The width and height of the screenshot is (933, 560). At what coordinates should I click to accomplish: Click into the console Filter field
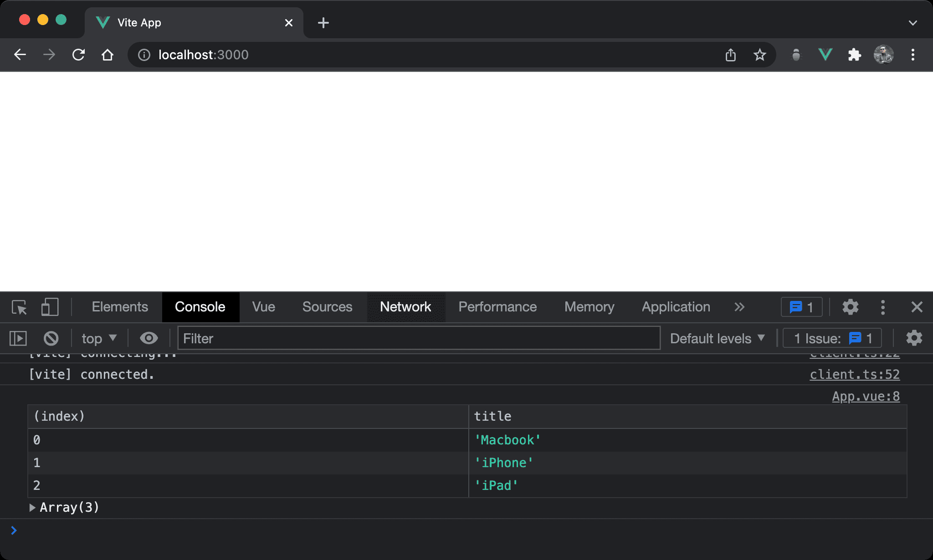click(418, 338)
